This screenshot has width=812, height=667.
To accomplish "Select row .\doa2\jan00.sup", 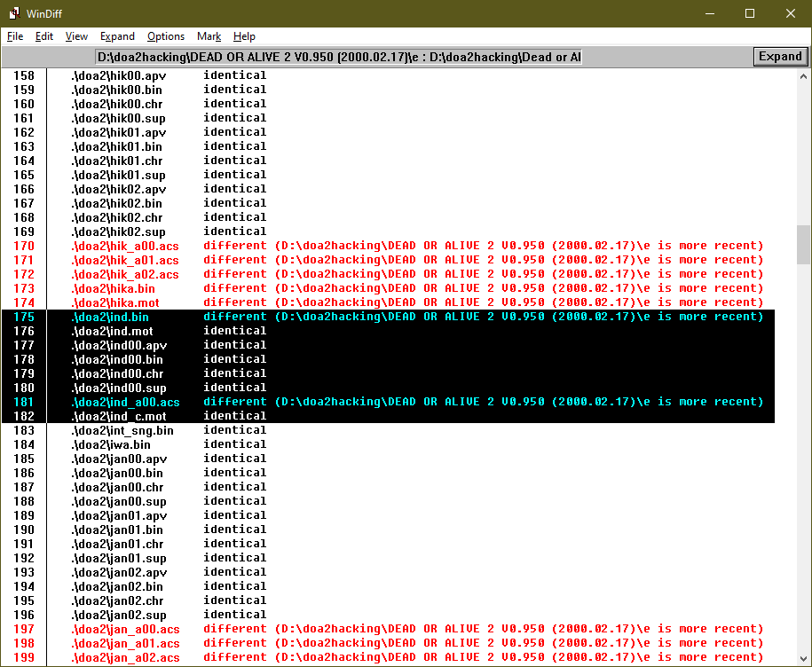I will pos(388,501).
